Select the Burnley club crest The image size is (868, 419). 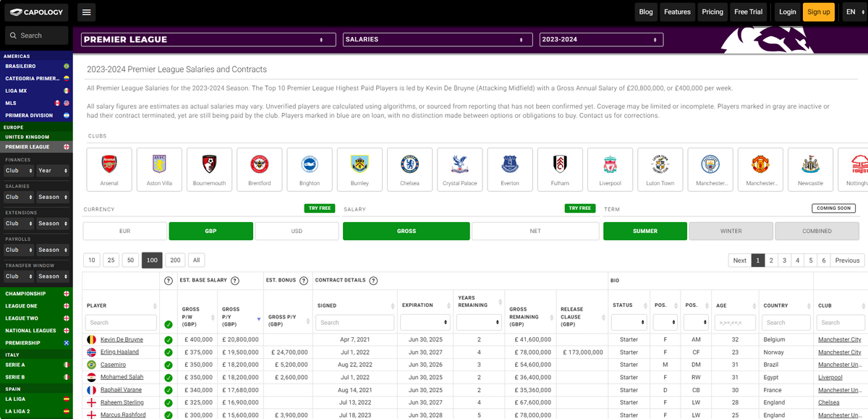click(359, 169)
